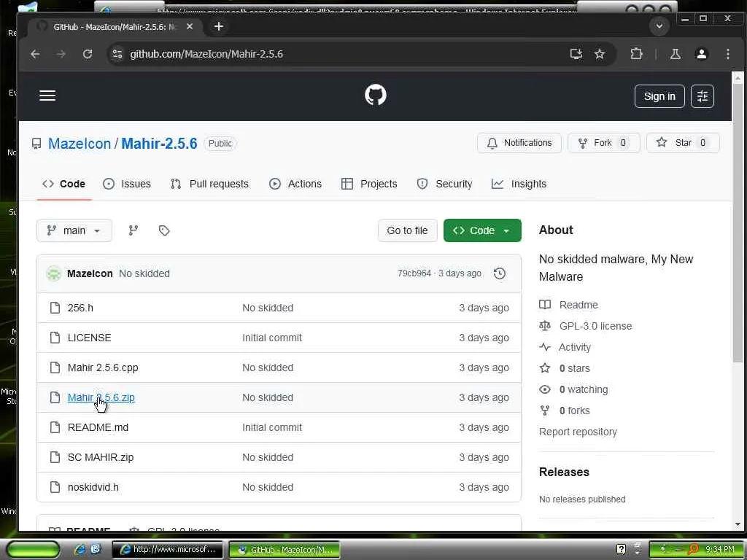Viewport: 747px width, 560px height.
Task: Open the Chrome Labs flask icon
Action: [x=675, y=54]
